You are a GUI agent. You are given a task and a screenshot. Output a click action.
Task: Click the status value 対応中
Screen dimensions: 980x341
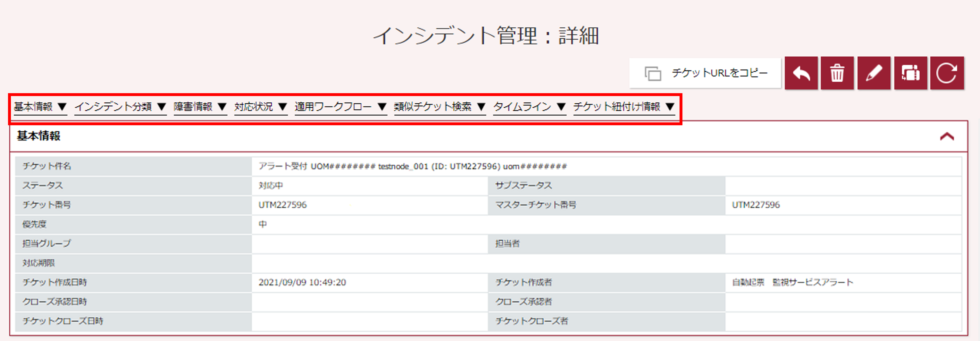click(x=270, y=186)
